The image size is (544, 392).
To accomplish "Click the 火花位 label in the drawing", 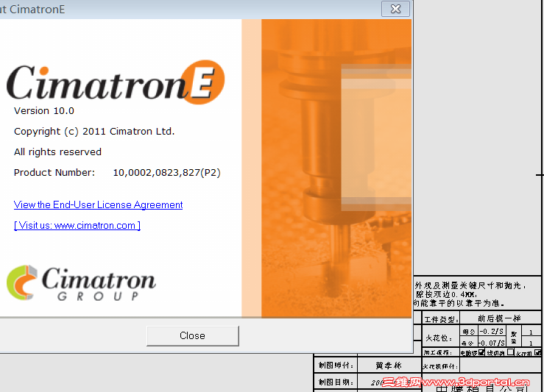I will click(439, 338).
